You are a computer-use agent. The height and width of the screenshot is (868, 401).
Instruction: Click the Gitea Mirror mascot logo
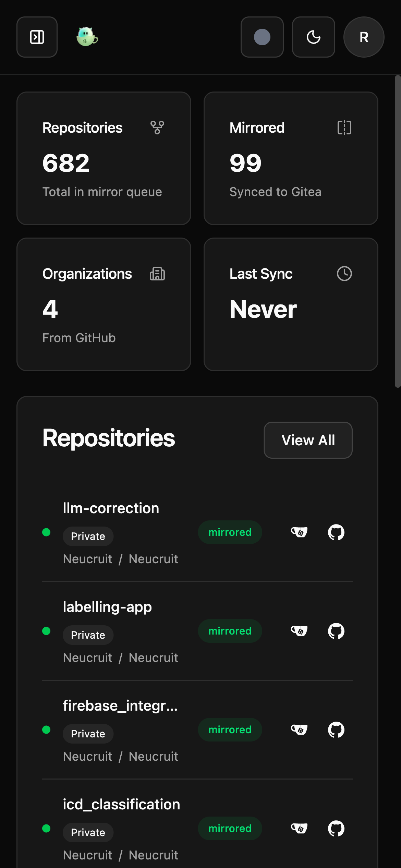click(x=87, y=37)
